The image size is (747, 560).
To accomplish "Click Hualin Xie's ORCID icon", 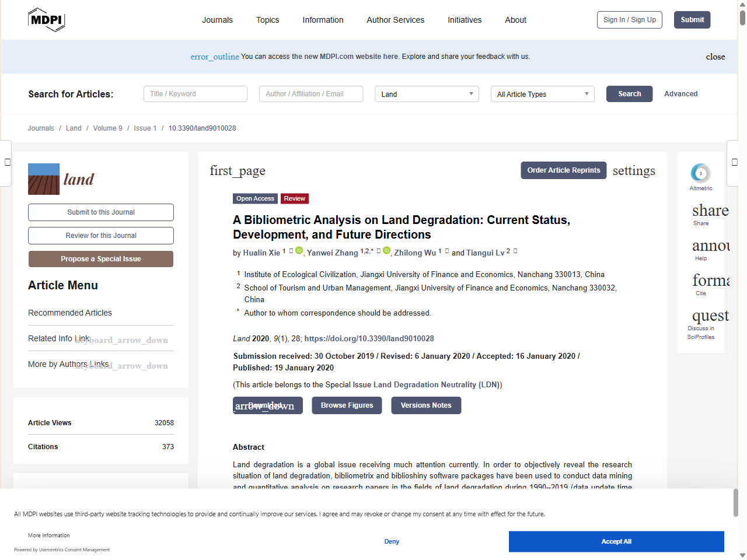I will tap(299, 250).
